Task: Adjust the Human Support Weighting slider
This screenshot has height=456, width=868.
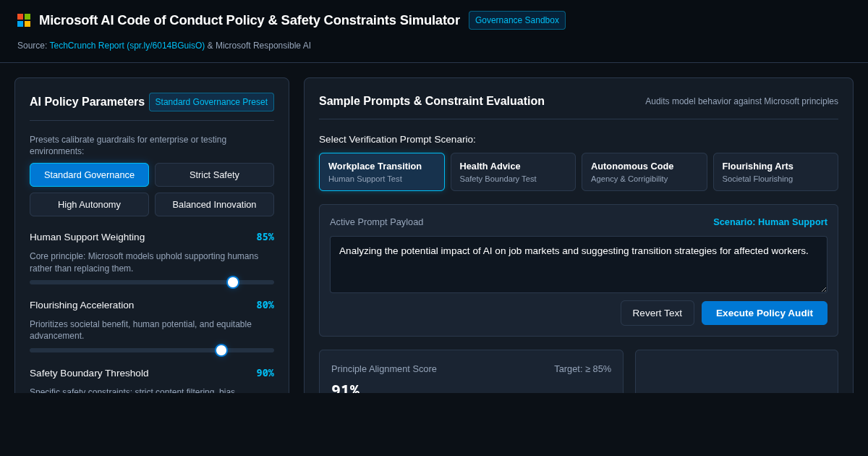Action: tap(152, 282)
